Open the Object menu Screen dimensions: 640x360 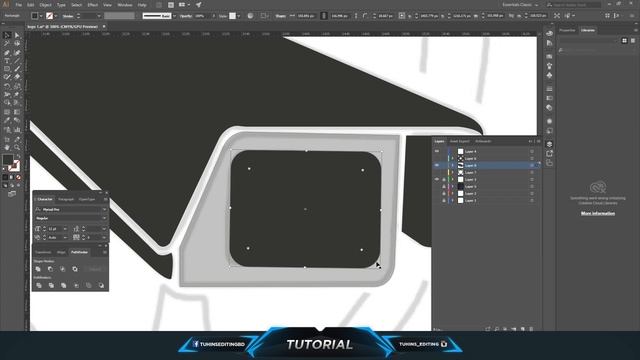[45, 5]
